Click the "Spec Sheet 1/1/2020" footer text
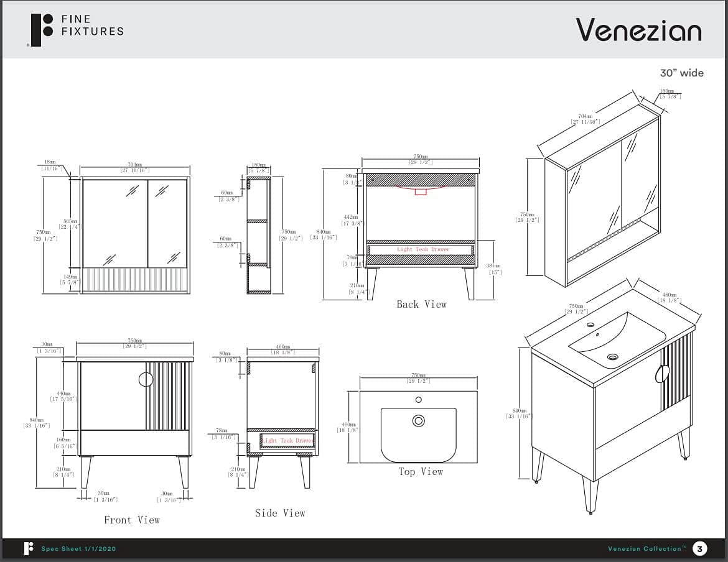Image resolution: width=728 pixels, height=562 pixels. point(78,549)
